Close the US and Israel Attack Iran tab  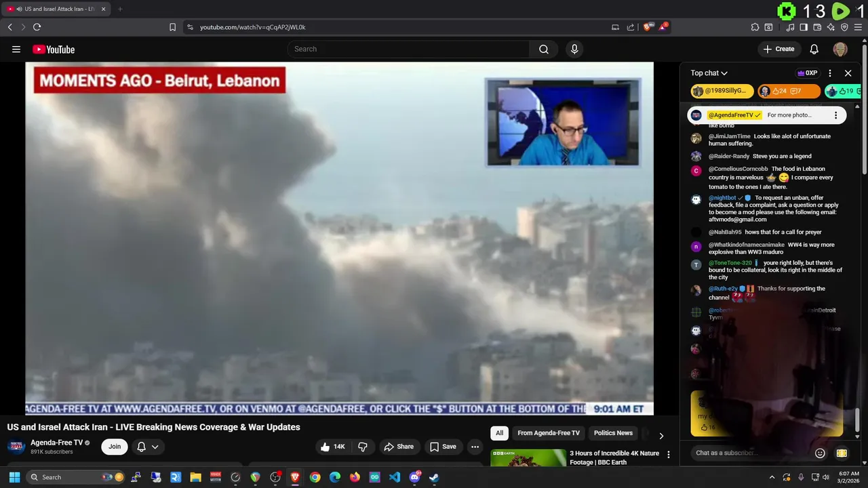pos(104,9)
